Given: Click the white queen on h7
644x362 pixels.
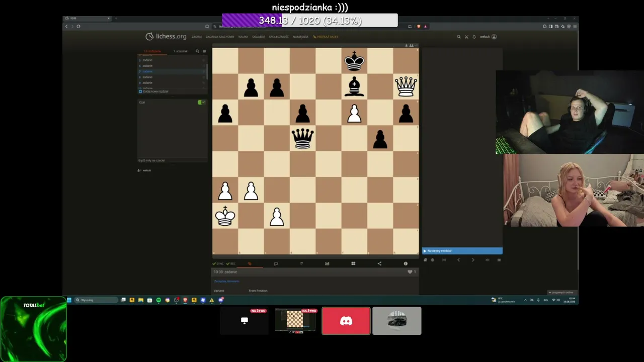Looking at the screenshot, I should [x=406, y=86].
